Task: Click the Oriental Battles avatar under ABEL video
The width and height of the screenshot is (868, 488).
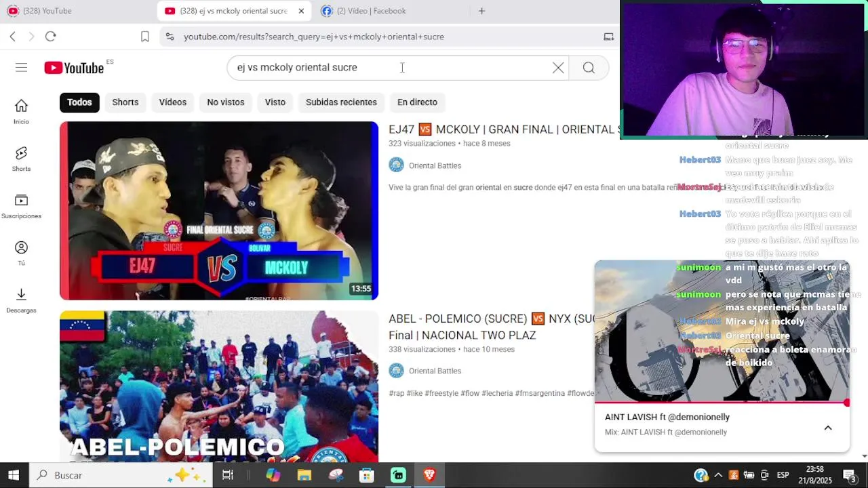Action: tap(396, 371)
